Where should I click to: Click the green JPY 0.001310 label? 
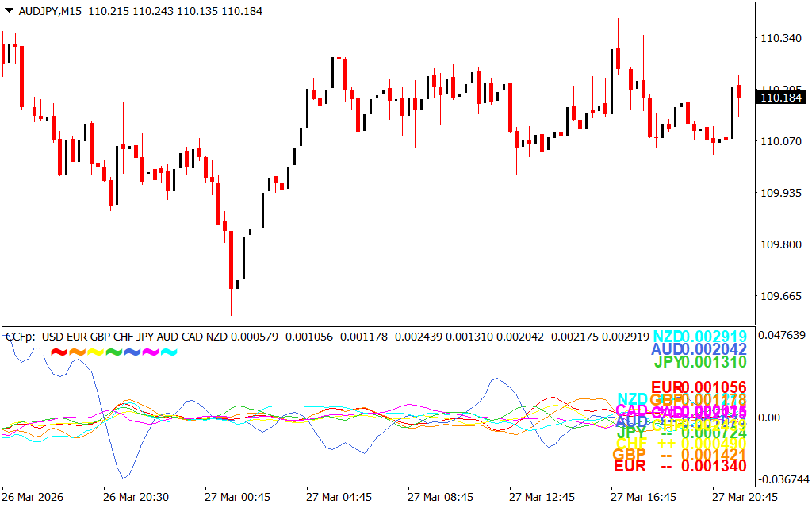pos(700,362)
